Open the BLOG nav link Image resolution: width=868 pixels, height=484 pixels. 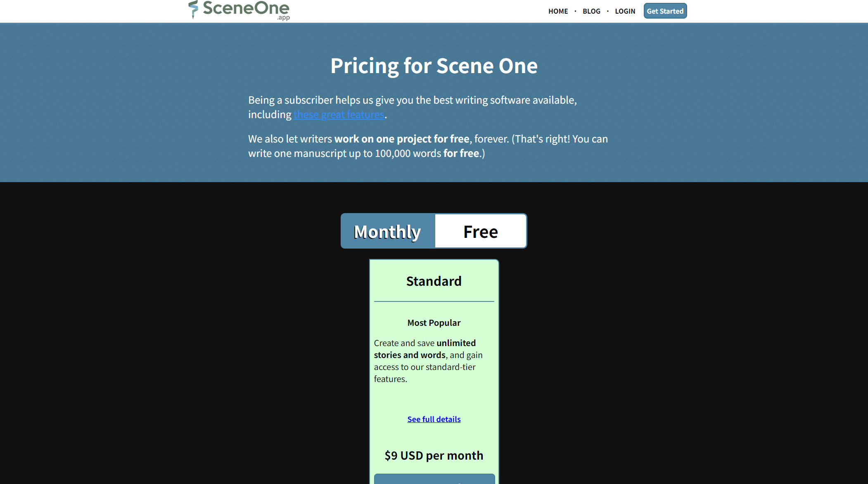pos(591,11)
